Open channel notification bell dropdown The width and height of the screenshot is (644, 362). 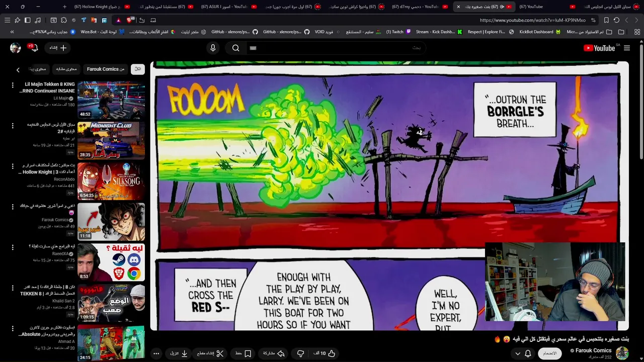point(523,353)
